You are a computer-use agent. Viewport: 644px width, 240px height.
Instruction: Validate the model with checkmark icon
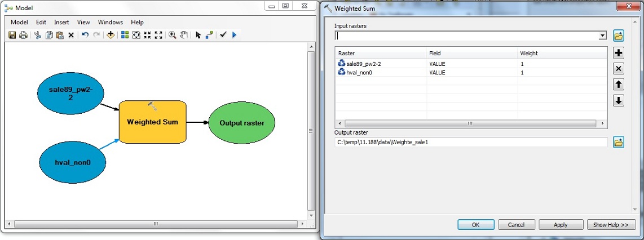[223, 35]
